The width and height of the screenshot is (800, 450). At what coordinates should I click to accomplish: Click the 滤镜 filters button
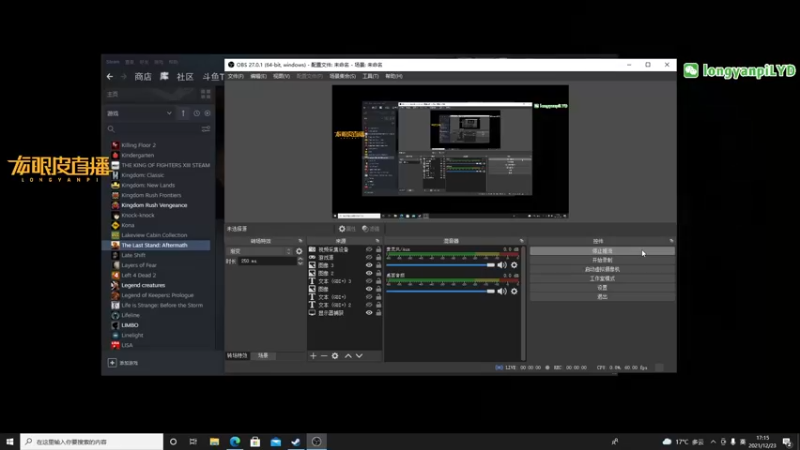point(371,229)
